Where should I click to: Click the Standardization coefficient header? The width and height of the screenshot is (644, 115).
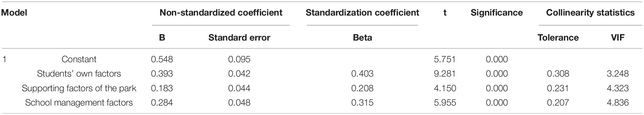coord(362,13)
